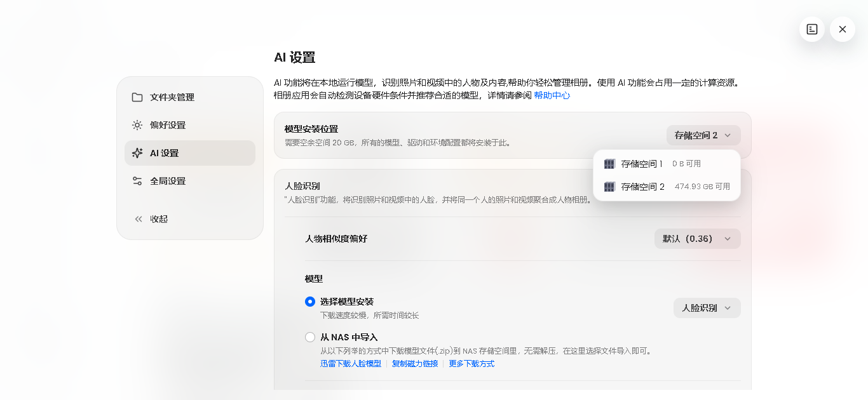
Task: Toggle the 存储空间 2 install location dropdown
Action: pyautogui.click(x=703, y=135)
